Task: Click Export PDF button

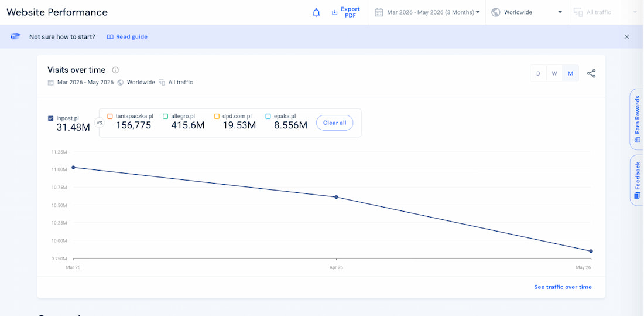Action: pos(346,12)
